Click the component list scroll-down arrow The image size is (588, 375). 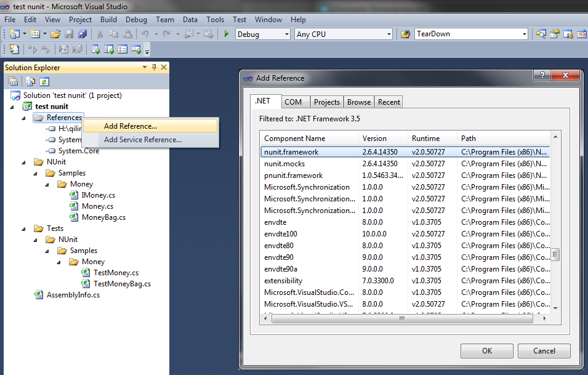pyautogui.click(x=555, y=308)
